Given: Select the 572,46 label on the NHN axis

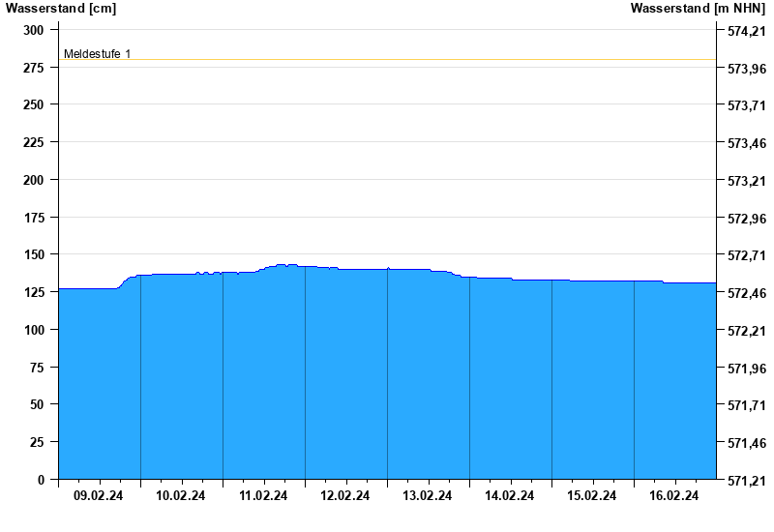Looking at the screenshot, I should click(746, 293).
